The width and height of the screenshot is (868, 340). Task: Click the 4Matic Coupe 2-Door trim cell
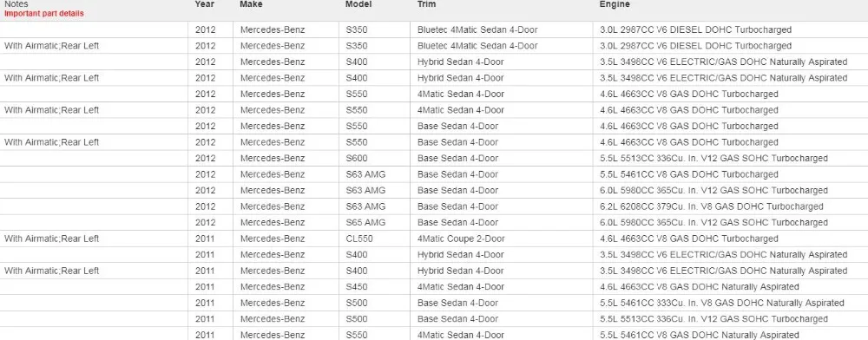[x=459, y=239]
